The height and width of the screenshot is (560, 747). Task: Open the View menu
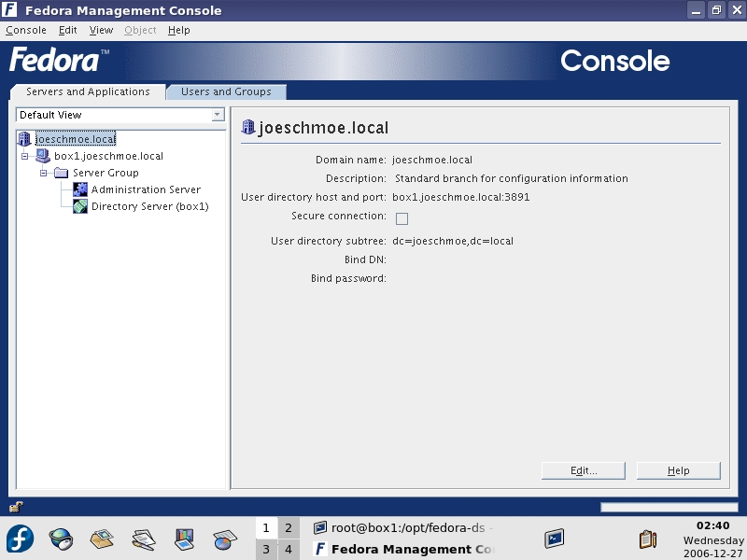tap(101, 30)
